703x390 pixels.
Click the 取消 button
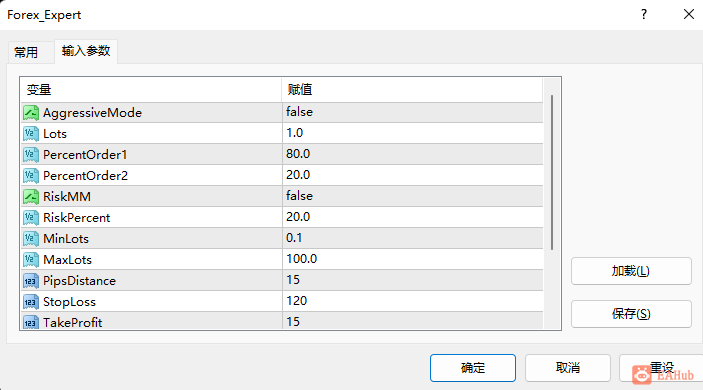(568, 368)
